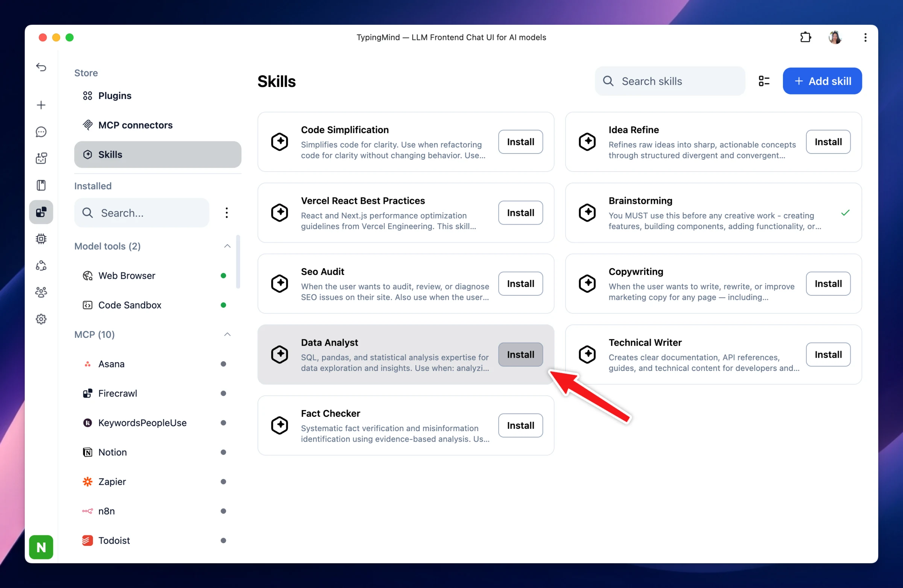Install the Fact Checker skill
The height and width of the screenshot is (588, 903).
(x=520, y=425)
